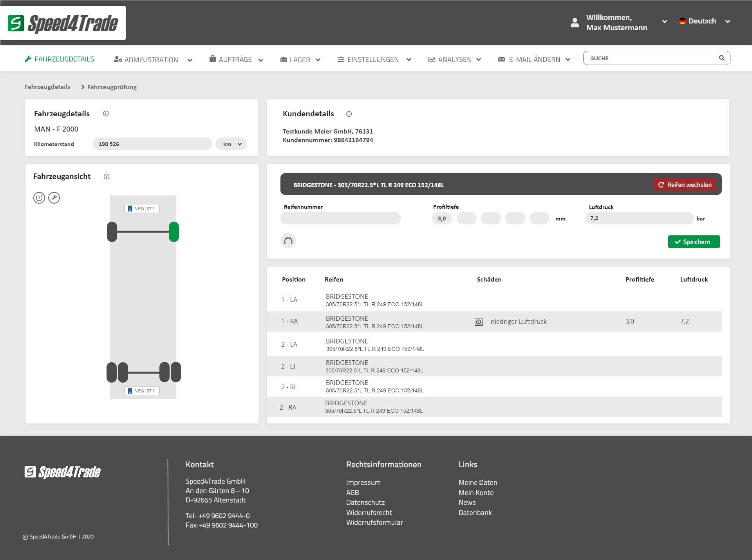
Task: Click into the Kilometerstand input field
Action: coord(152,144)
